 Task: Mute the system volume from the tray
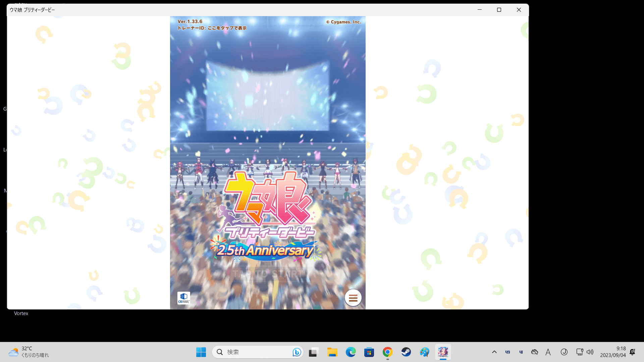[x=590, y=352]
